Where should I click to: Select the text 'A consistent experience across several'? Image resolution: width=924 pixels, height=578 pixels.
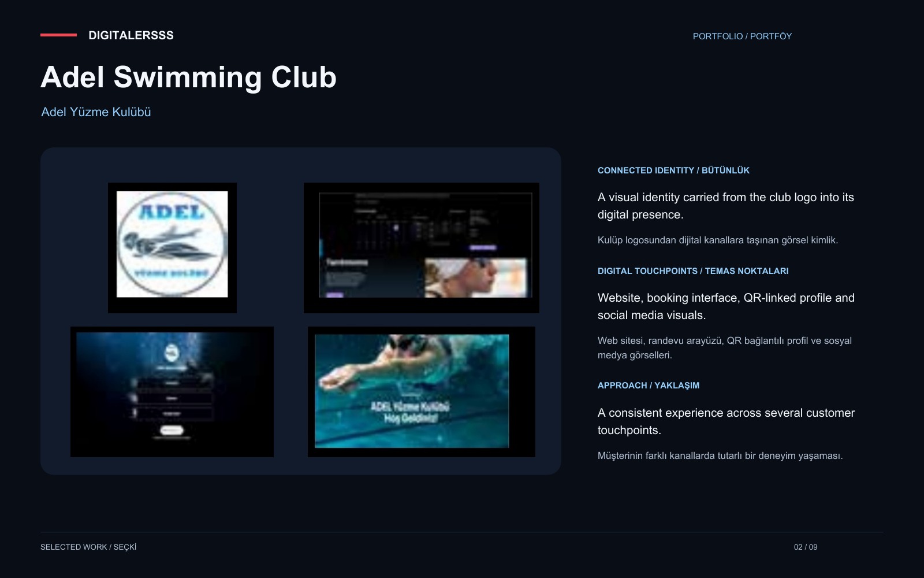coord(726,421)
